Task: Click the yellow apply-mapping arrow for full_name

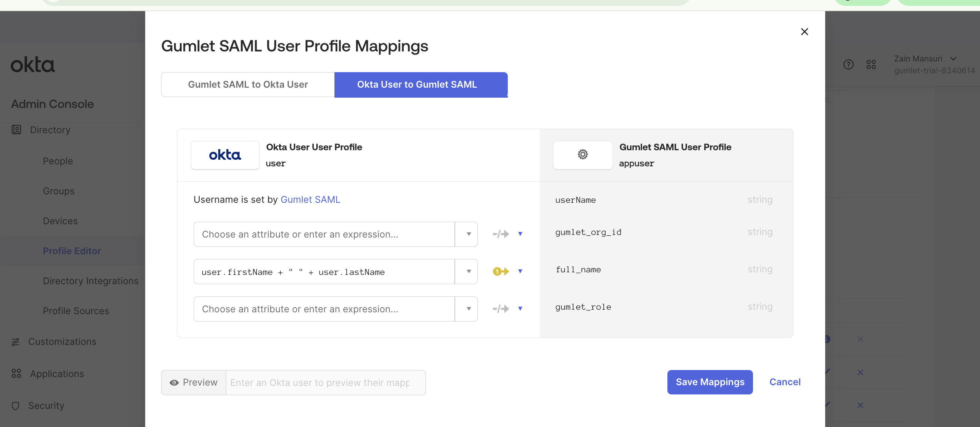Action: (500, 272)
